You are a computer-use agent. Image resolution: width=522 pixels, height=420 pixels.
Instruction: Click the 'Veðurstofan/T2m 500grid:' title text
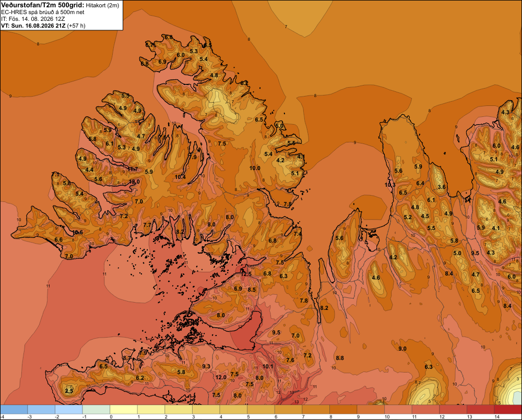pos(43,5)
